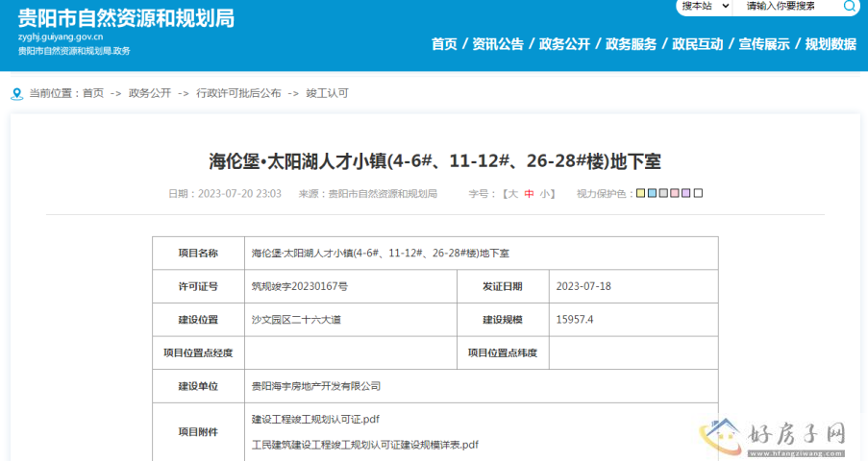The height and width of the screenshot is (461, 868).
Task: Click the 发证日期 header cell
Action: tap(503, 286)
